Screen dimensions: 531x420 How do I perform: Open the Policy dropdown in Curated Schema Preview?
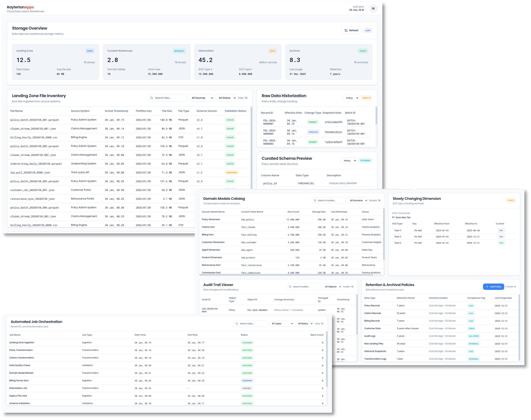pyautogui.click(x=348, y=161)
